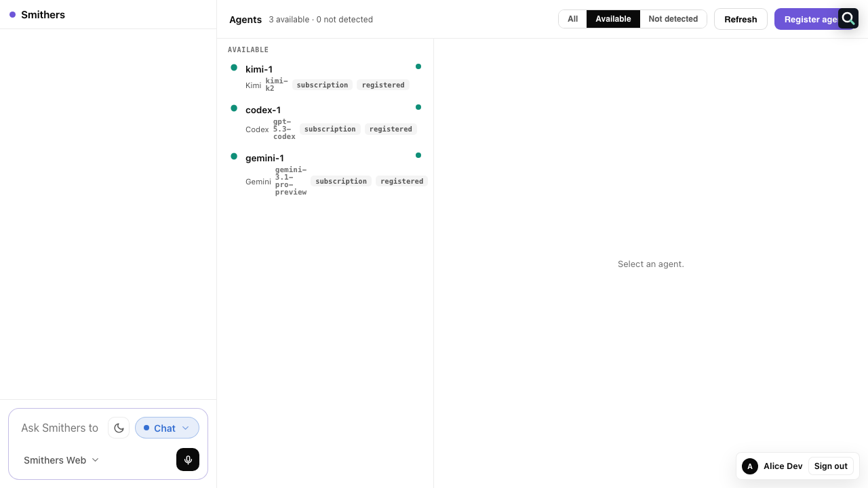868x488 pixels.
Task: Open the search magnifier icon
Action: [848, 18]
